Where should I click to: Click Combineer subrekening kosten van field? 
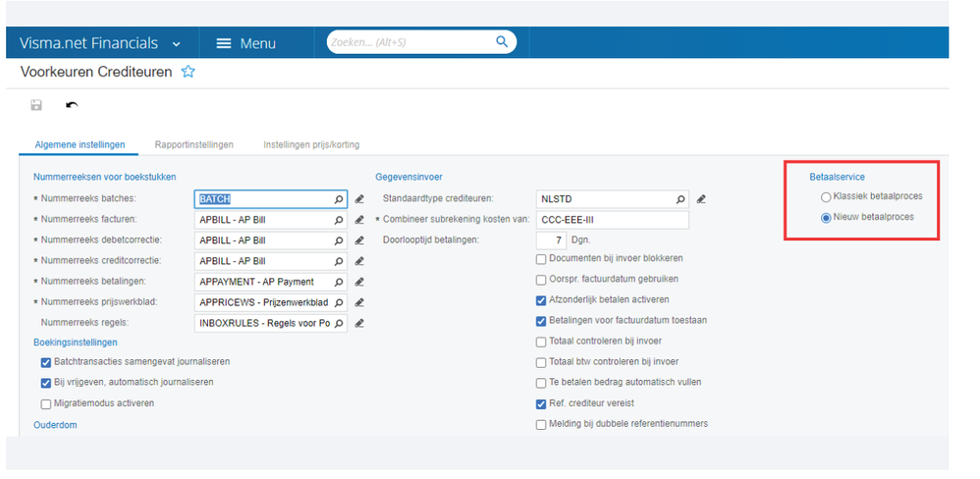[x=613, y=220]
